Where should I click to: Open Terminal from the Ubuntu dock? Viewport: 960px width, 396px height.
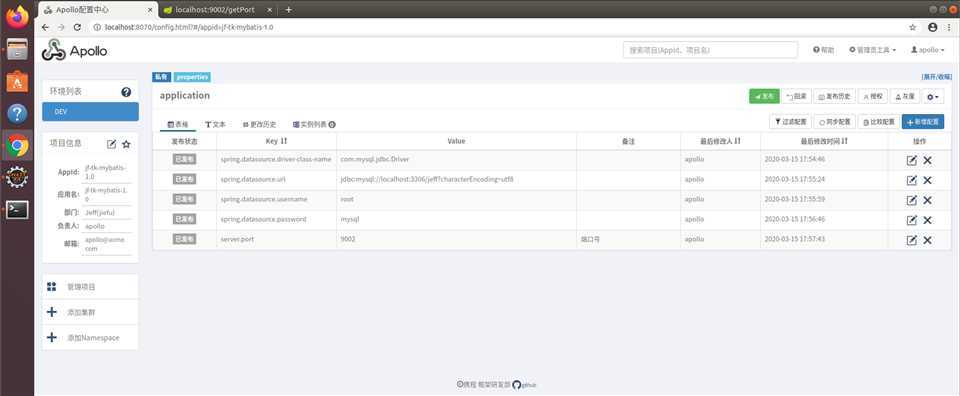[x=17, y=209]
